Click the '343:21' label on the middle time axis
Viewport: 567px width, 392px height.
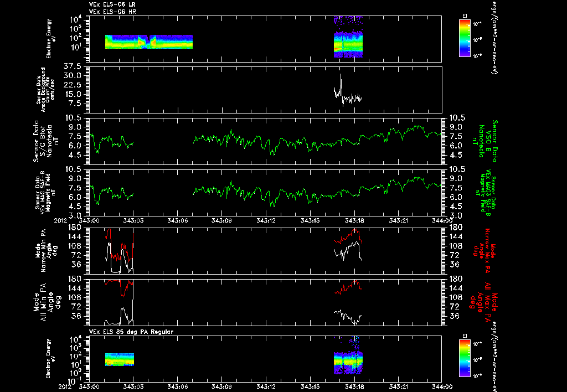click(399, 220)
